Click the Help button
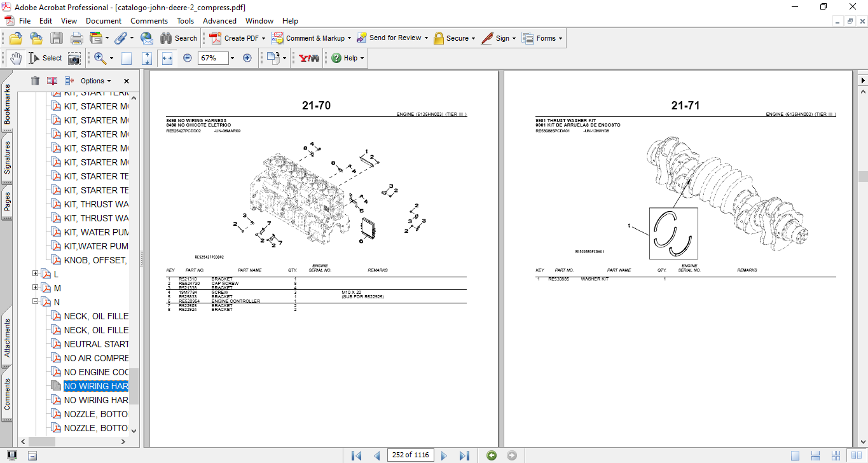The image size is (868, 463). click(345, 58)
